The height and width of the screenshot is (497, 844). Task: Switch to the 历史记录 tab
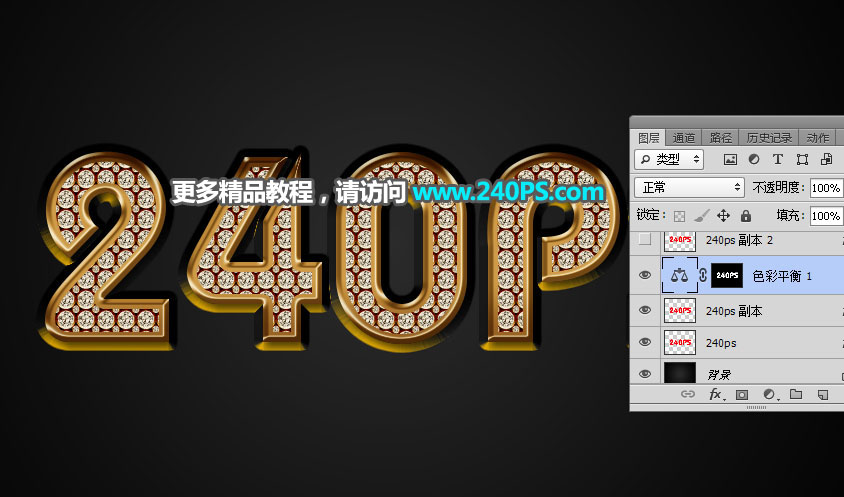(769, 138)
